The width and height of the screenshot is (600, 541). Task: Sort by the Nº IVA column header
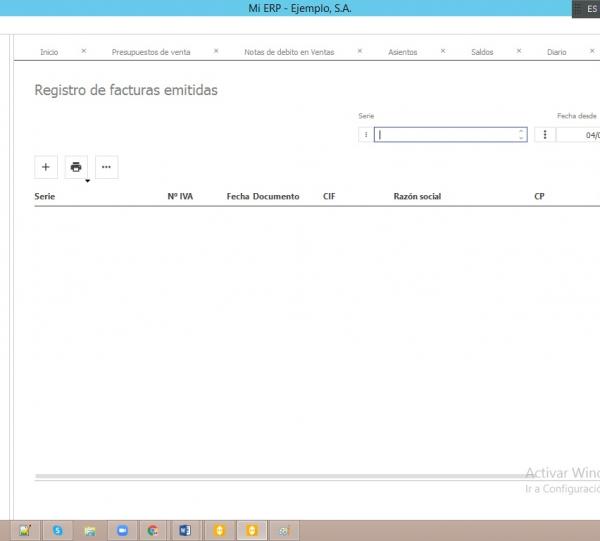(x=180, y=196)
